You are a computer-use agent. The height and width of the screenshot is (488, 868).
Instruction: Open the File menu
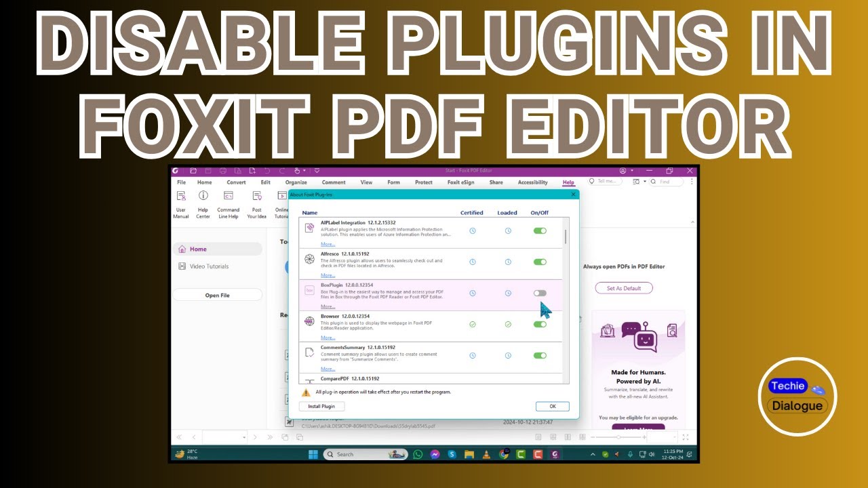click(x=181, y=182)
